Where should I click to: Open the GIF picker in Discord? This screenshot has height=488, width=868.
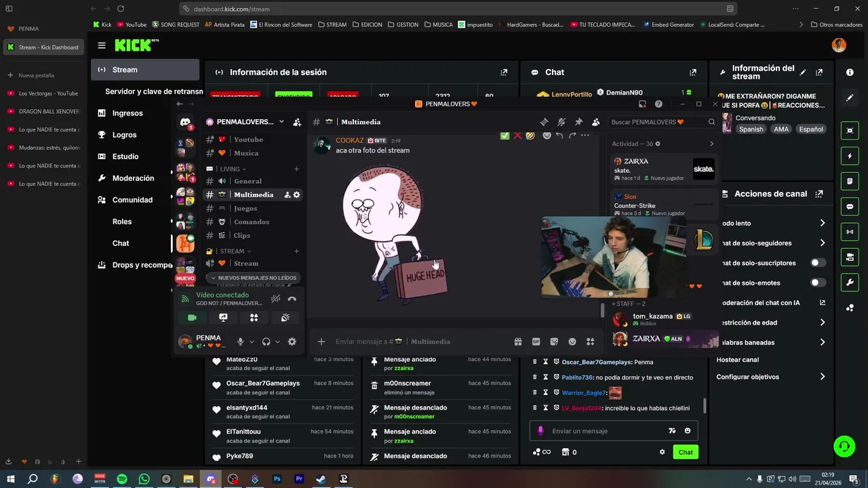536,342
